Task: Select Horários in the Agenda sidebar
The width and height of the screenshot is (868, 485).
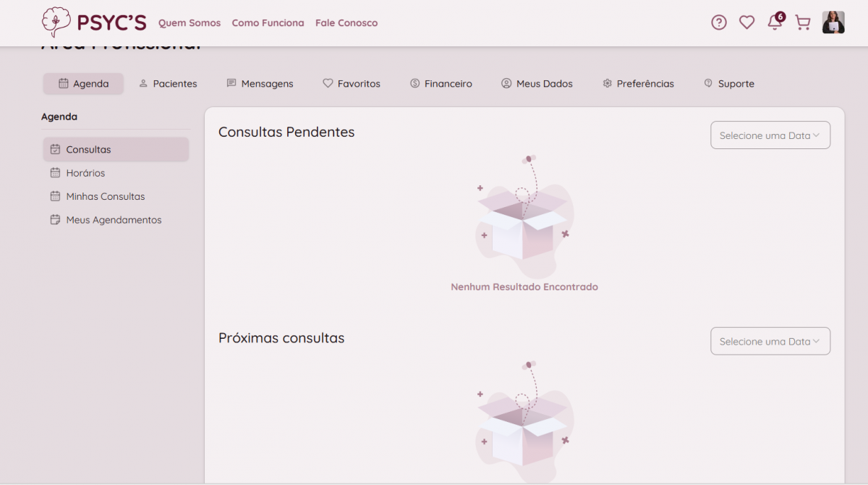Action: pyautogui.click(x=85, y=173)
